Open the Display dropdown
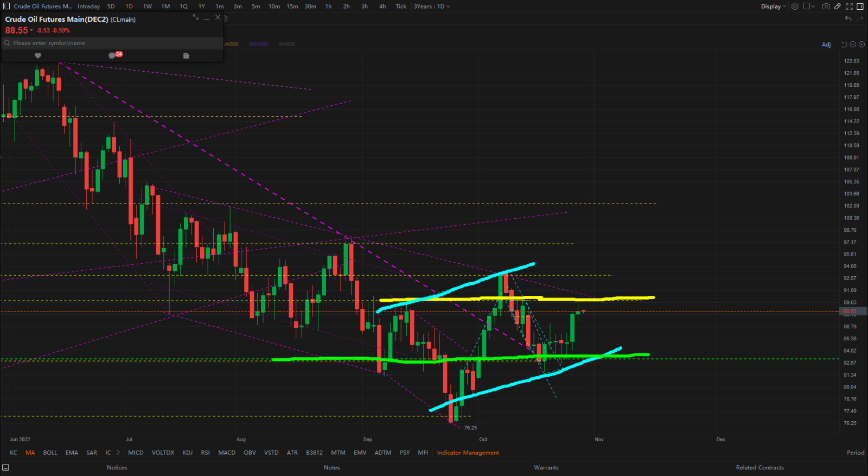This screenshot has width=868, height=476. click(x=774, y=7)
